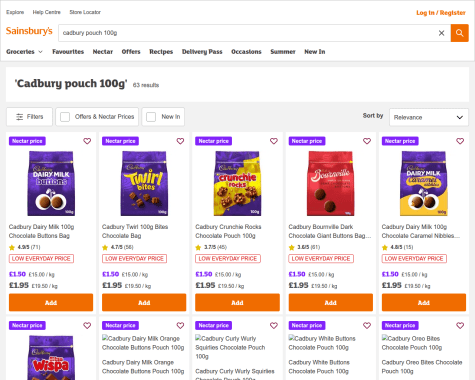Open Delivery Pass navigation item

[202, 52]
